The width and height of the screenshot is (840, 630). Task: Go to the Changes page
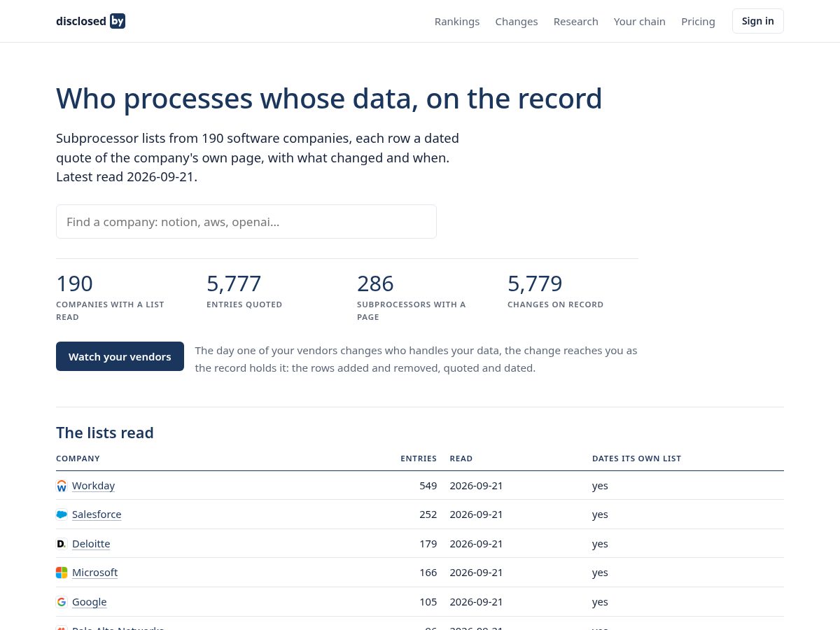point(517,21)
